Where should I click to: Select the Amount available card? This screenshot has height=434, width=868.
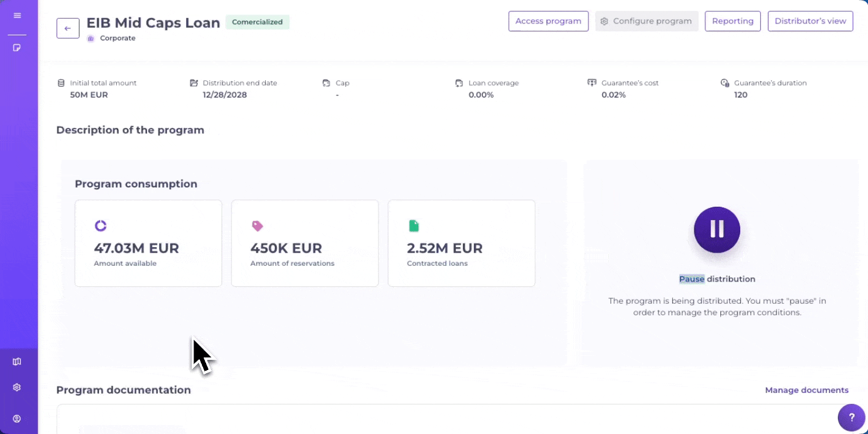pyautogui.click(x=148, y=243)
